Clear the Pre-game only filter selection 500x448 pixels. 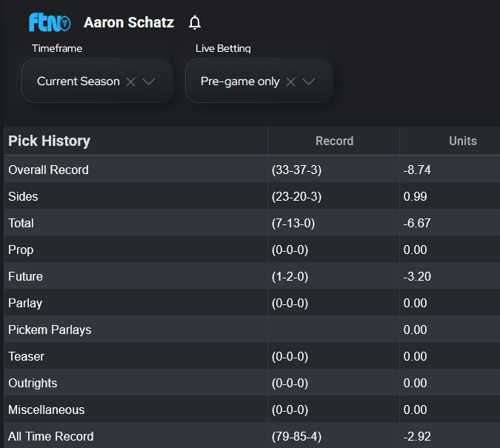pyautogui.click(x=290, y=81)
